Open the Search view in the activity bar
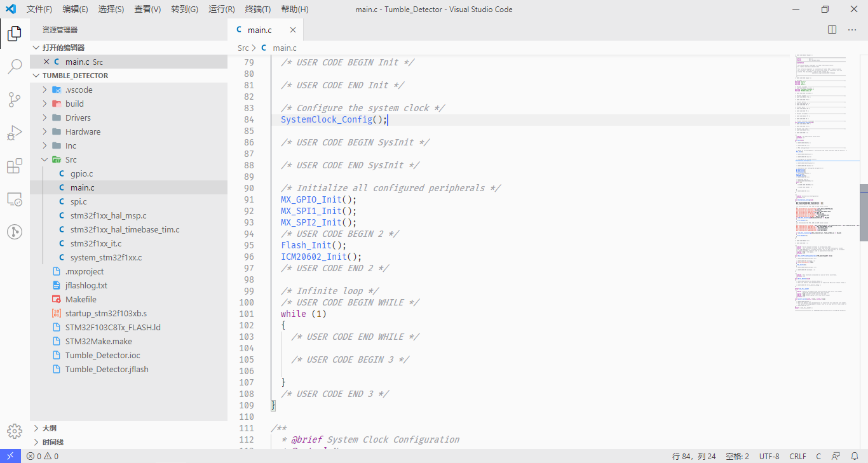This screenshot has width=868, height=463. tap(14, 66)
